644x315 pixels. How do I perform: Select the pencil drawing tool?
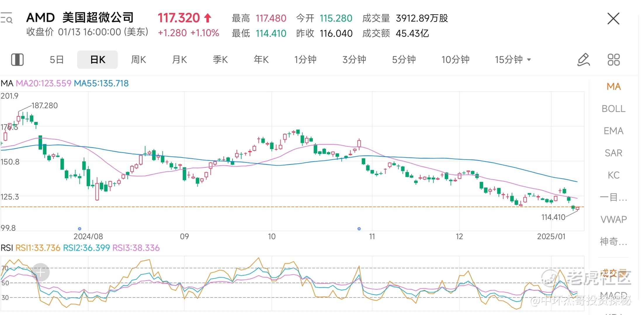coord(584,60)
